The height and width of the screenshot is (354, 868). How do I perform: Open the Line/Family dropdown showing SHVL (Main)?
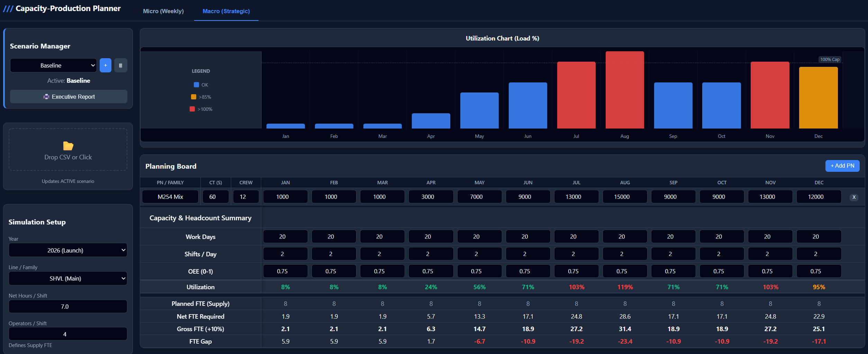(68, 278)
